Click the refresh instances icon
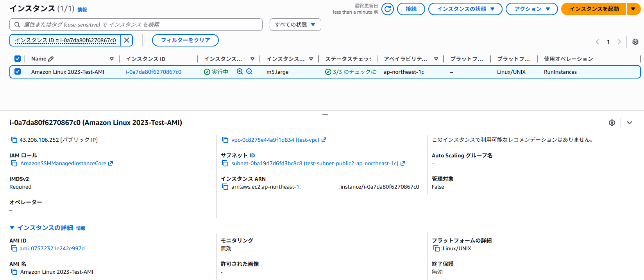The image size is (644, 280). (x=387, y=9)
